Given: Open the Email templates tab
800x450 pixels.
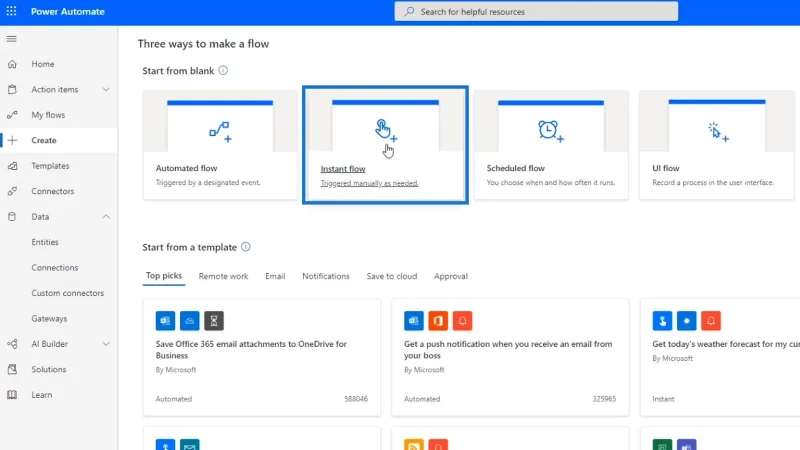Looking at the screenshot, I should (x=275, y=276).
